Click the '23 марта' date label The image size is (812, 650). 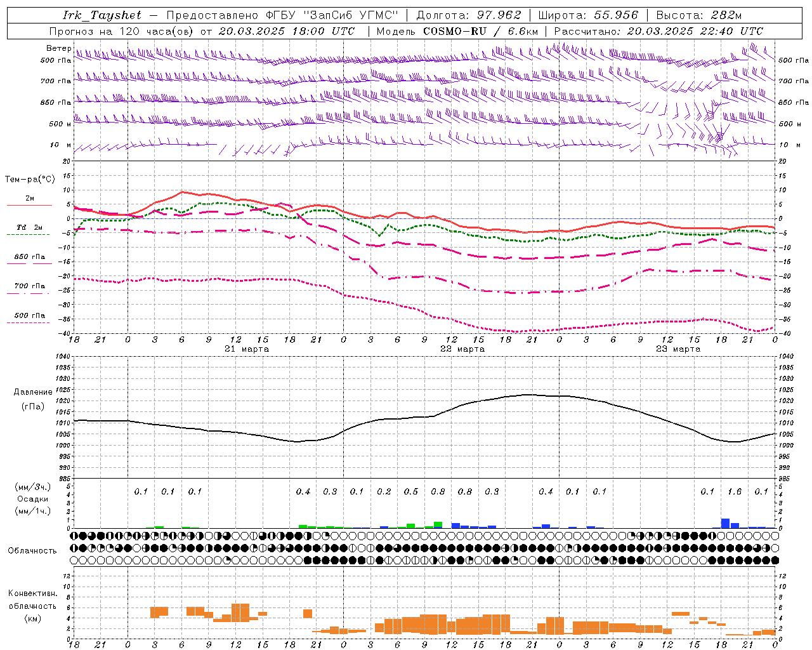[678, 349]
